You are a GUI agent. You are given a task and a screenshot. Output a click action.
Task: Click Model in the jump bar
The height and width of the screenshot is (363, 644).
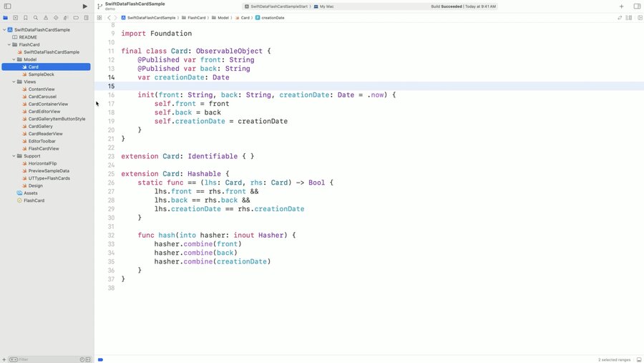[x=220, y=18]
